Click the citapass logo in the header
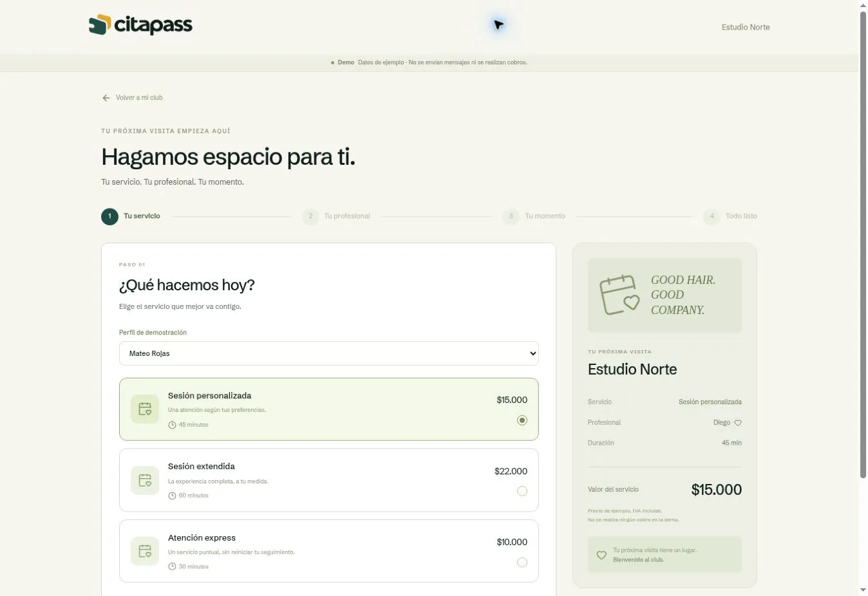The height and width of the screenshot is (596, 868). coord(140,25)
